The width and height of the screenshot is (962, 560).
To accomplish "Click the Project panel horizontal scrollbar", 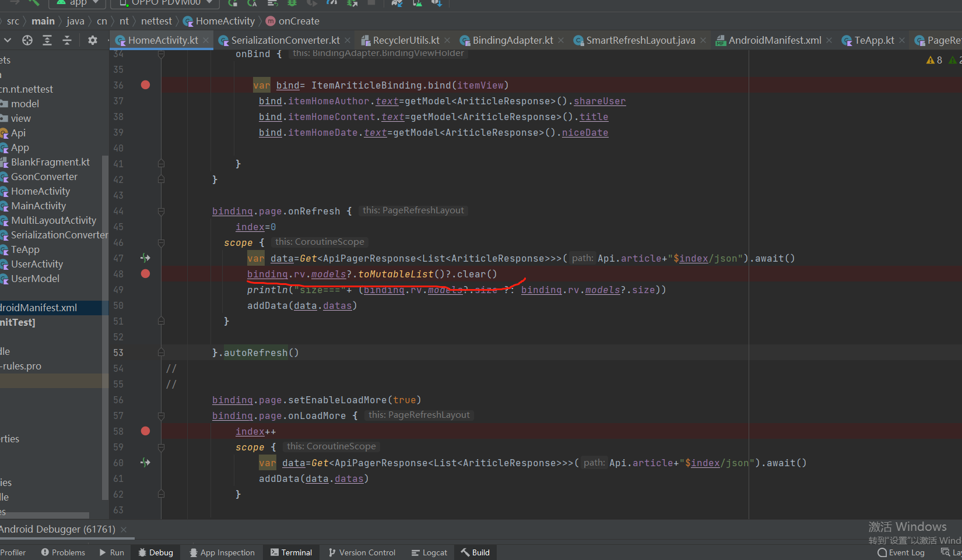I will [44, 515].
